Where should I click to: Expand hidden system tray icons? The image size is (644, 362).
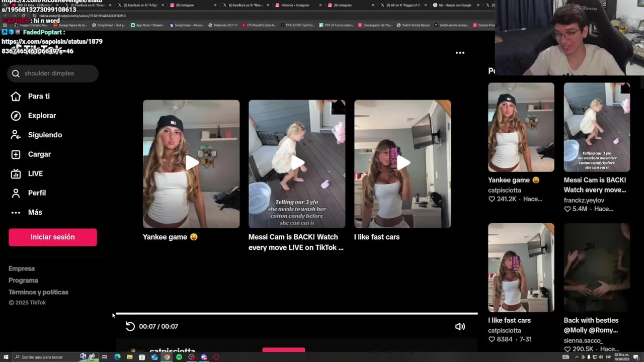click(577, 357)
